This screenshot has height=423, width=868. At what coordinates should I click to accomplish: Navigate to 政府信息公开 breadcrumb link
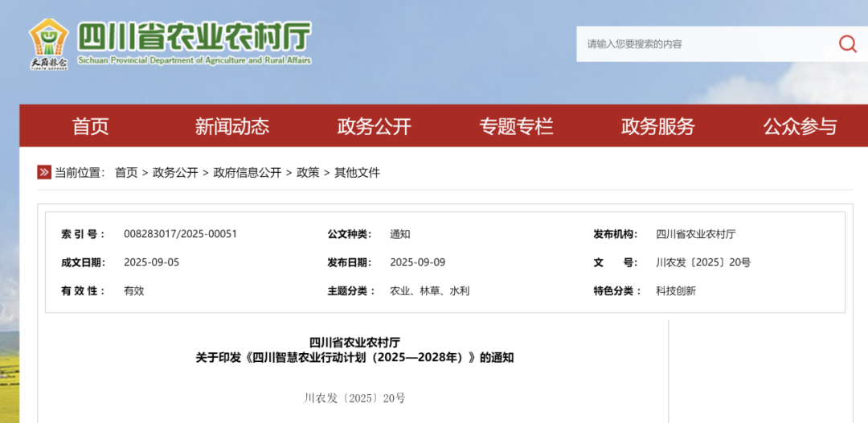(247, 172)
